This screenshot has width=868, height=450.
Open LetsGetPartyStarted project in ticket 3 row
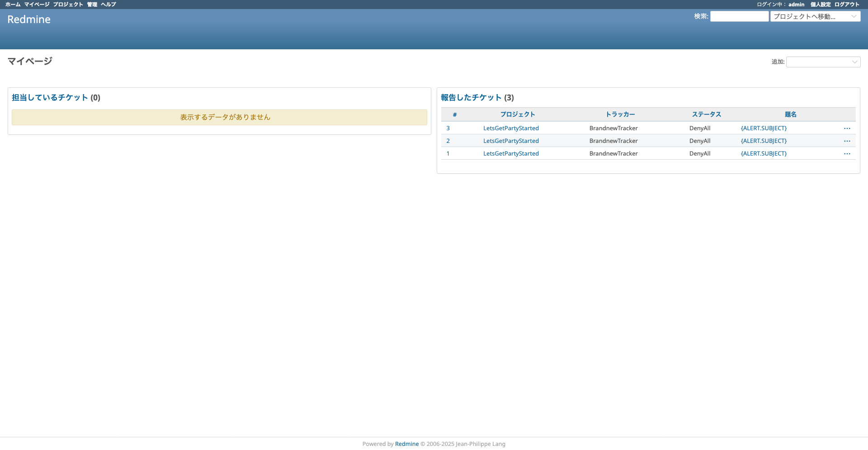tap(511, 128)
